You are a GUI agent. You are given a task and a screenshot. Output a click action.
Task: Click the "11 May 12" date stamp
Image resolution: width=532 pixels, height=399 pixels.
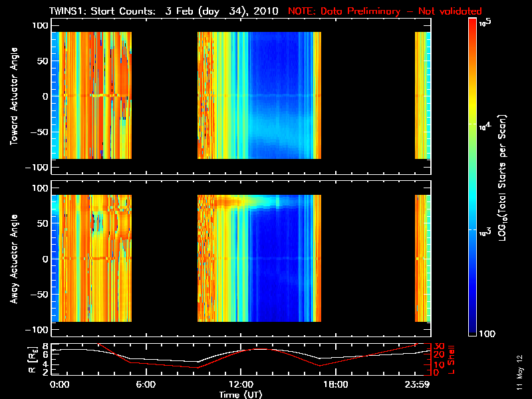tap(519, 372)
